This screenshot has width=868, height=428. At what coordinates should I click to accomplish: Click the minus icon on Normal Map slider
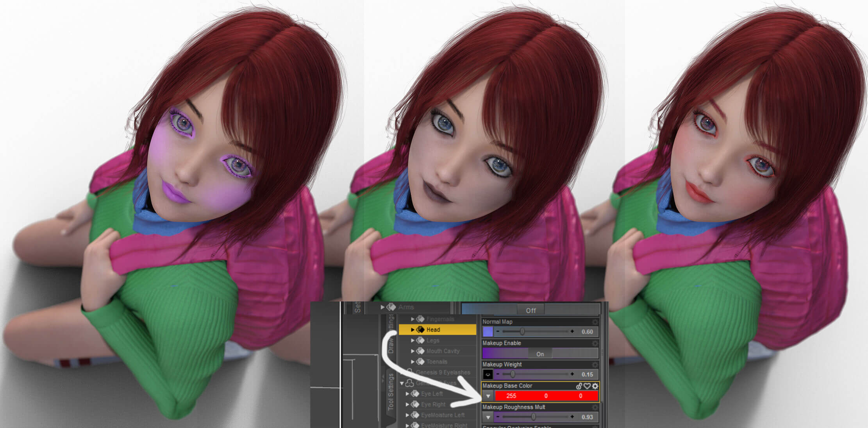(498, 331)
